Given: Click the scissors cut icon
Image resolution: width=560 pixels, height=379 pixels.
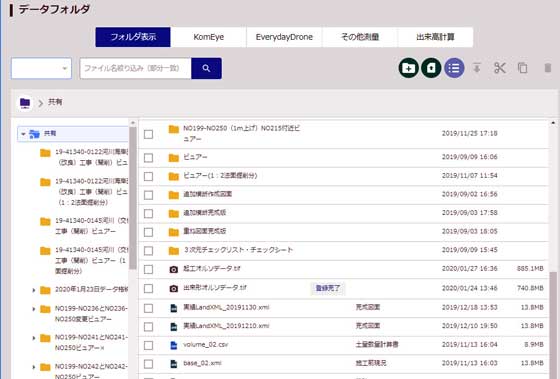Looking at the screenshot, I should tap(500, 68).
